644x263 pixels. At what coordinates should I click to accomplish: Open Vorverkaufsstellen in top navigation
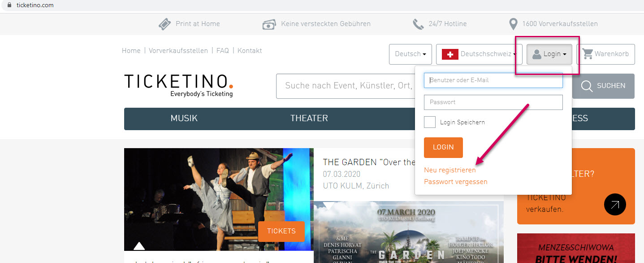tap(178, 51)
